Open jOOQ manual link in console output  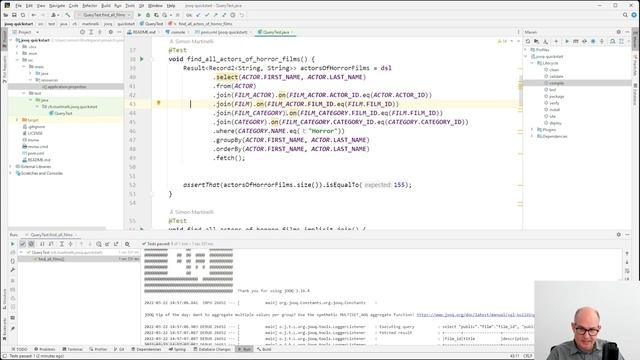coord(476,315)
